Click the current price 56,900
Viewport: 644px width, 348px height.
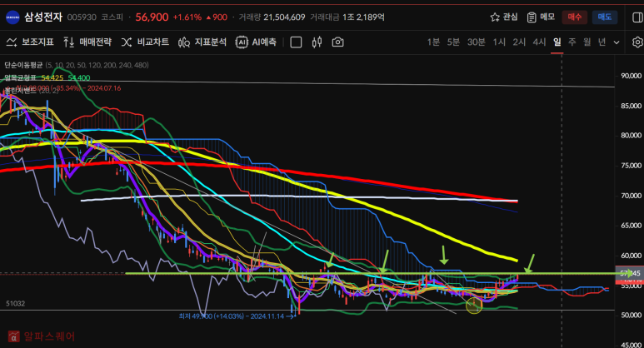point(152,17)
